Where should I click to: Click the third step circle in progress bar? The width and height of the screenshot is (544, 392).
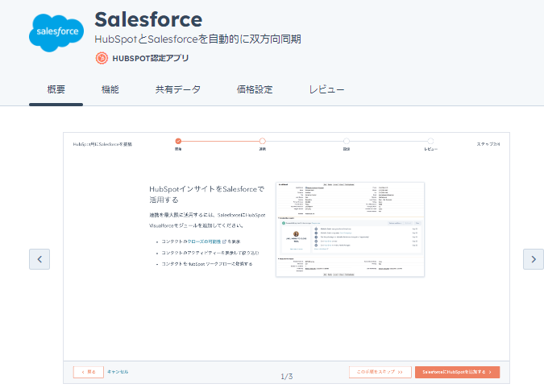pyautogui.click(x=347, y=141)
